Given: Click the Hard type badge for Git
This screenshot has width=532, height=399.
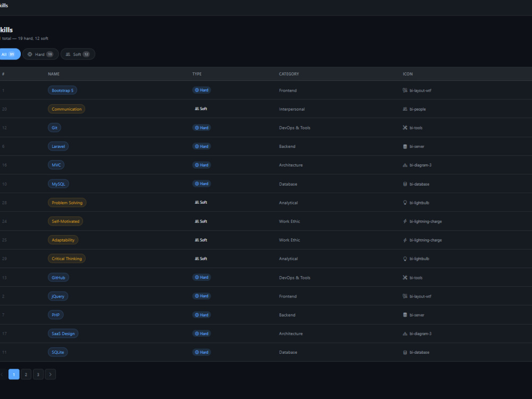Looking at the screenshot, I should pyautogui.click(x=202, y=128).
